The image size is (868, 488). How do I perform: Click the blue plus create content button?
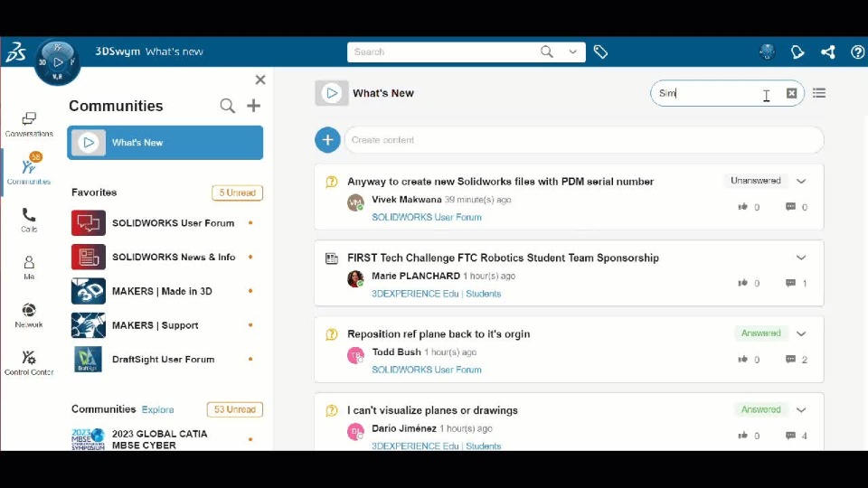pos(327,140)
